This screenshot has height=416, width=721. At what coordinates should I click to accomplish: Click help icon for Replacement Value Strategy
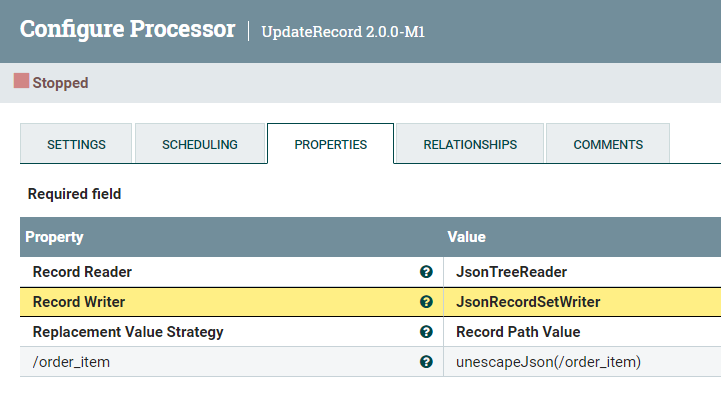(x=426, y=332)
